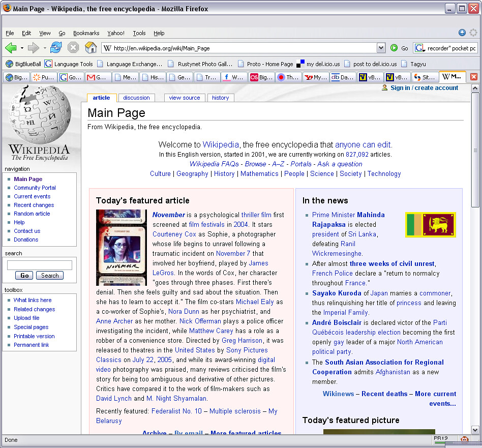Navigate to the browser Home page
Viewport: 482px width, 448px height.
[90, 48]
